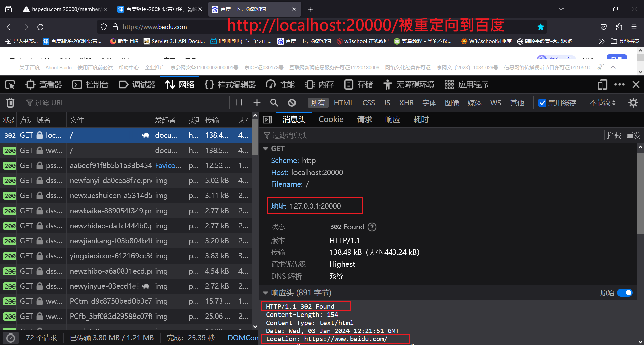Open network search magnifier icon
This screenshot has width=644, height=345.
point(274,103)
